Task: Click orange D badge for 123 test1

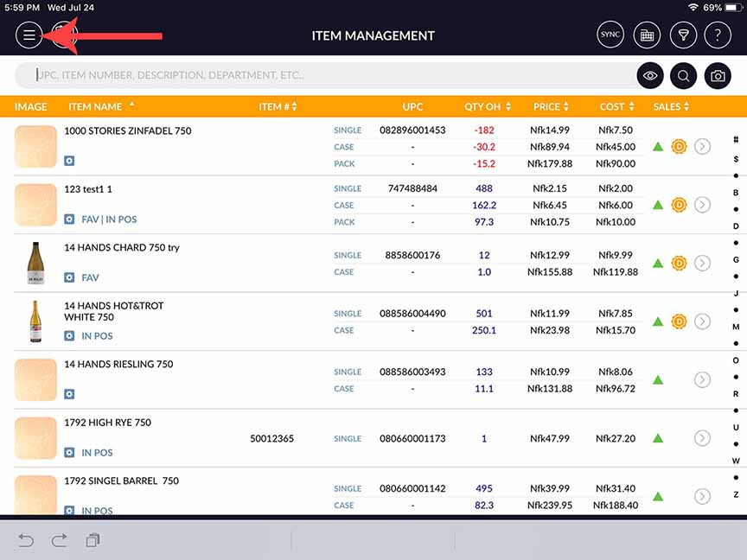Action: [x=679, y=205]
